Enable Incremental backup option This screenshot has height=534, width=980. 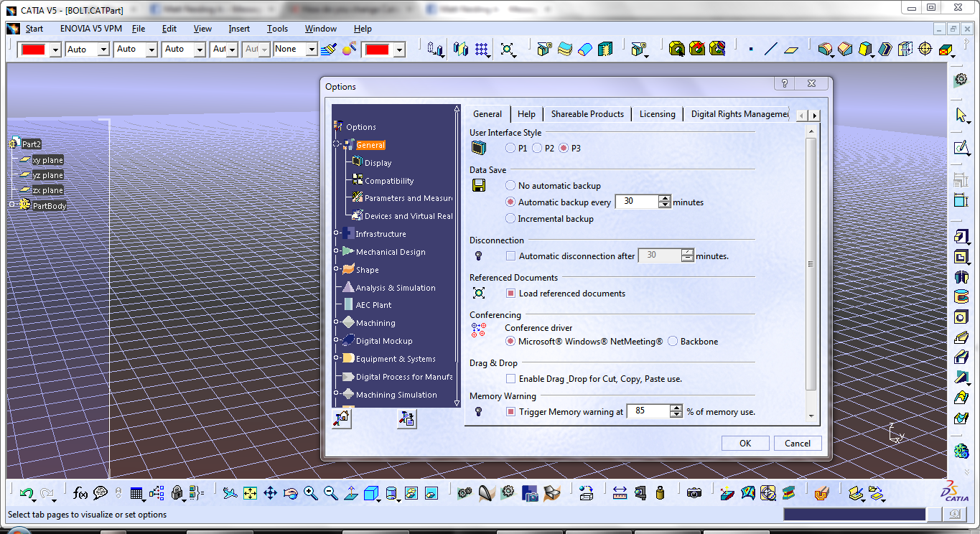pos(510,218)
